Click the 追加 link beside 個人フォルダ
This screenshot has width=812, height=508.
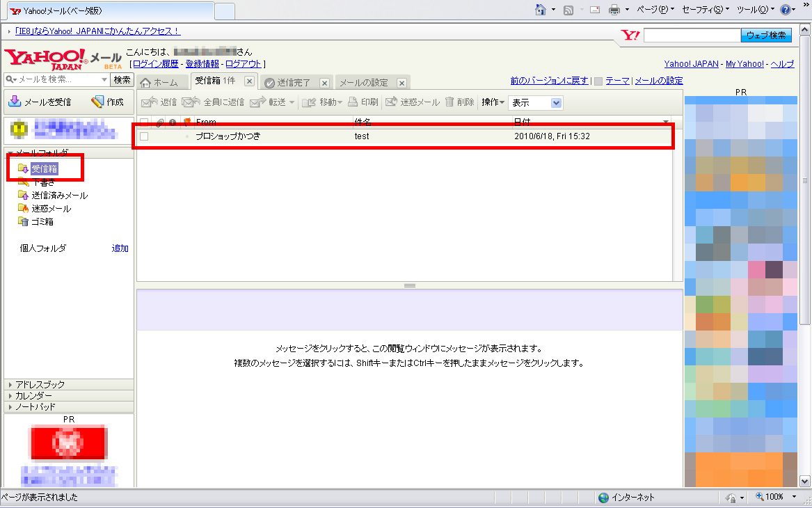tap(120, 248)
